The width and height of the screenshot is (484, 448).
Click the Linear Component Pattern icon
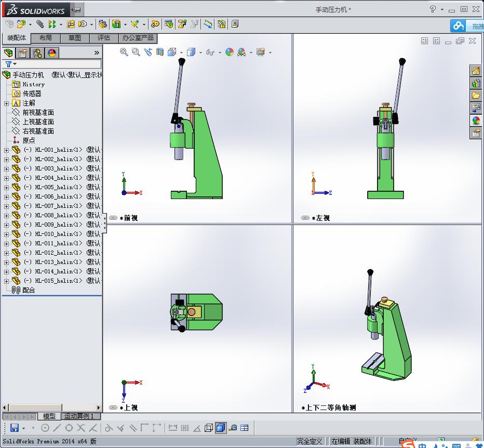pyautogui.click(x=52, y=24)
